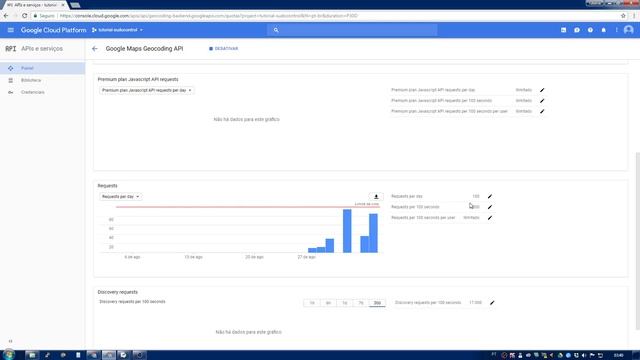Go back using the arrow beside Google Maps Geocoding API
Viewport: 640px width, 360px height.
(x=95, y=49)
